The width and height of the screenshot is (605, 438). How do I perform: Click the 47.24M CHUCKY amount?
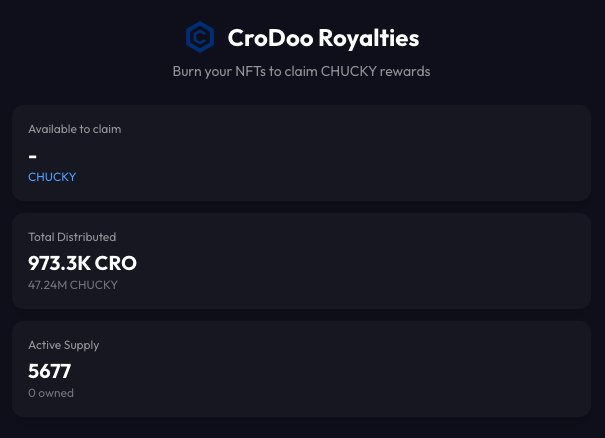click(73, 285)
